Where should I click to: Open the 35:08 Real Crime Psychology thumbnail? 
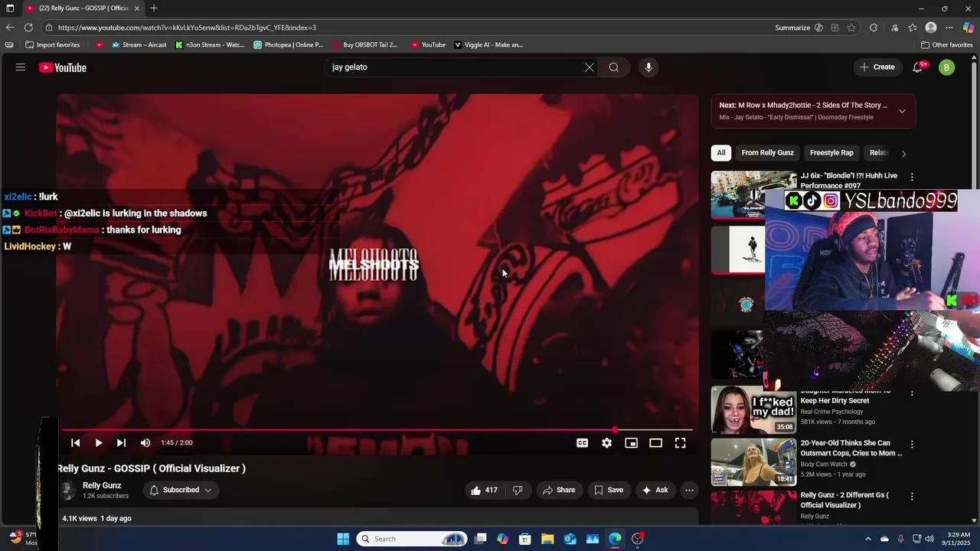pyautogui.click(x=753, y=409)
